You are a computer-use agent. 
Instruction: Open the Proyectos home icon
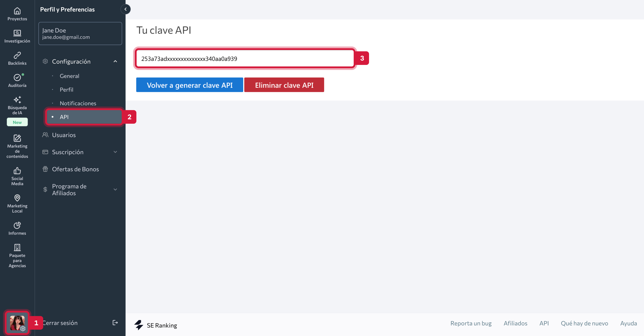17,11
